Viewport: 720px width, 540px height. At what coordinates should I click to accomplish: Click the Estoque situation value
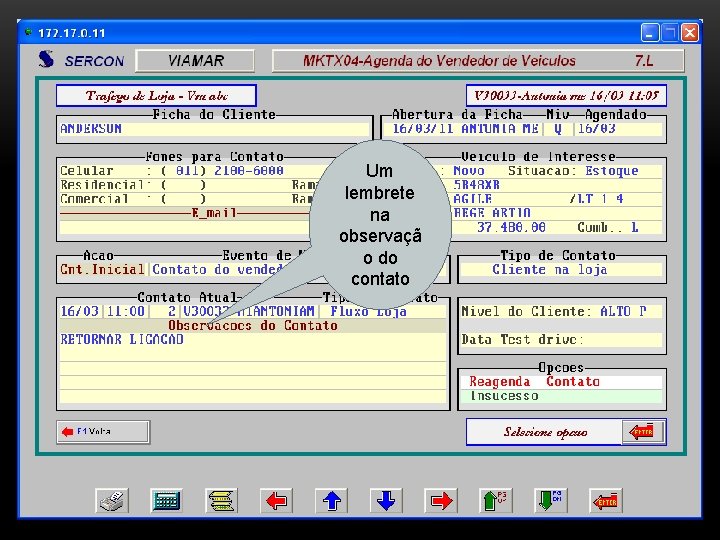coord(612,171)
